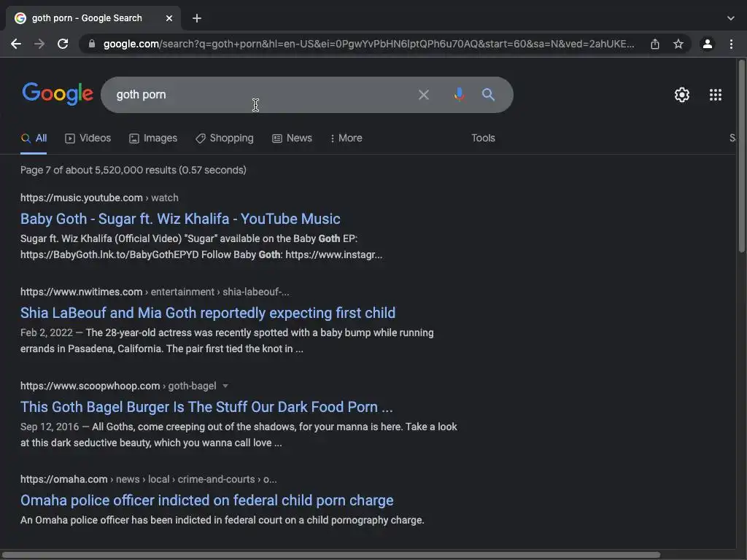Click the padlock site info icon
Image resolution: width=747 pixels, height=560 pixels.
point(92,44)
